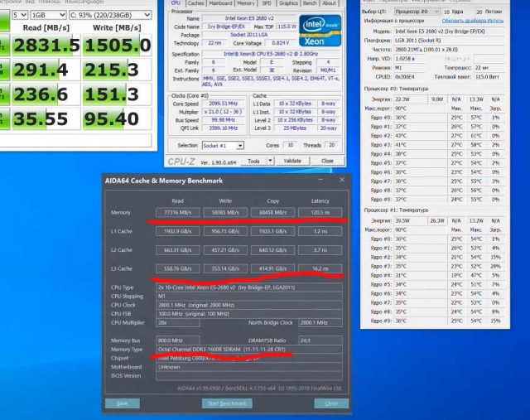Click the Memory Read cell 77316 MB/s
The height and width of the screenshot is (420, 530).
click(x=178, y=212)
